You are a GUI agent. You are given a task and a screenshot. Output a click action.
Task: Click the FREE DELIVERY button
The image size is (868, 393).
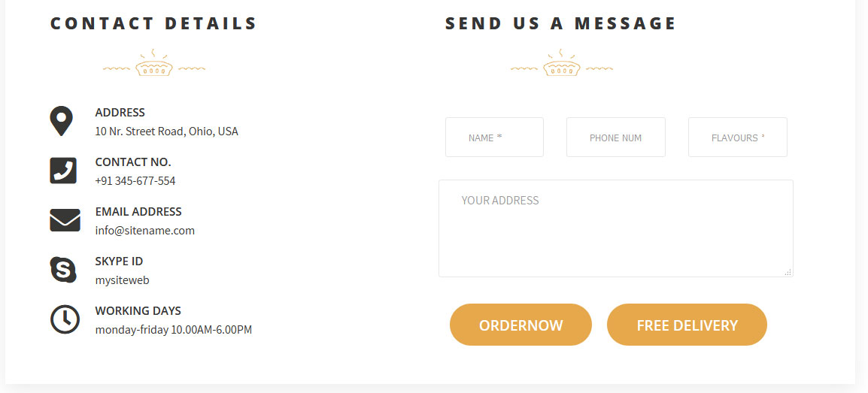click(x=687, y=325)
